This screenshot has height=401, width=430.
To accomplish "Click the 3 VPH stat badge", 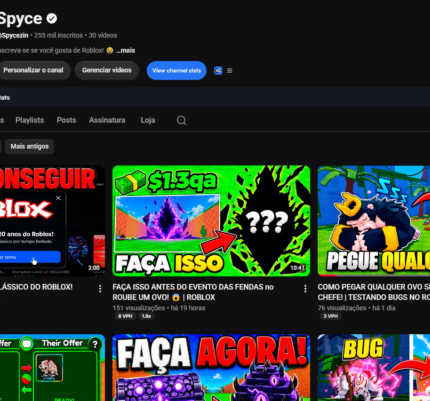I will click(x=330, y=316).
